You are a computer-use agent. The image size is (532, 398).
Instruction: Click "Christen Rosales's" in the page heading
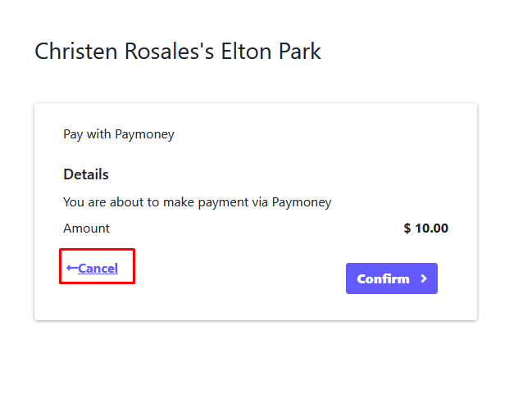[x=123, y=52]
